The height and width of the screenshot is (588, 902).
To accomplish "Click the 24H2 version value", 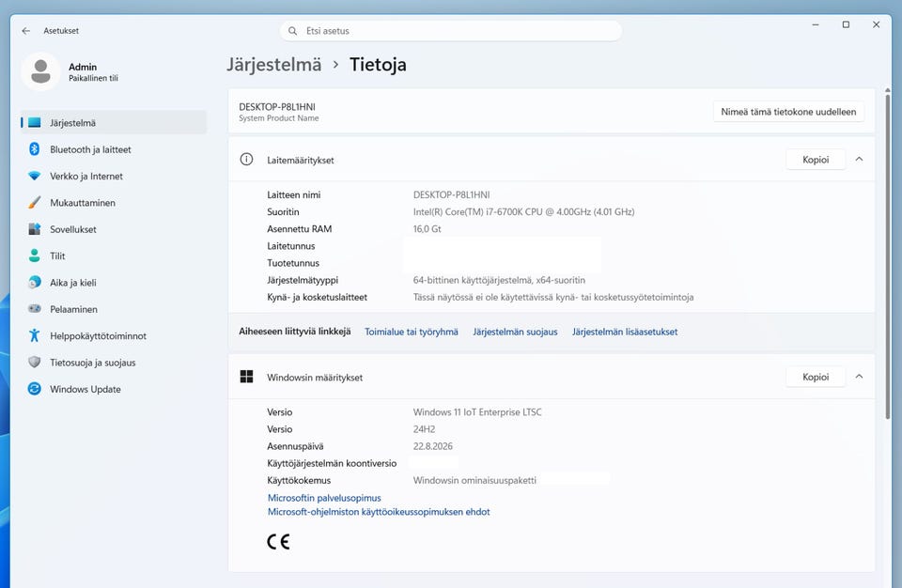I will [424, 429].
